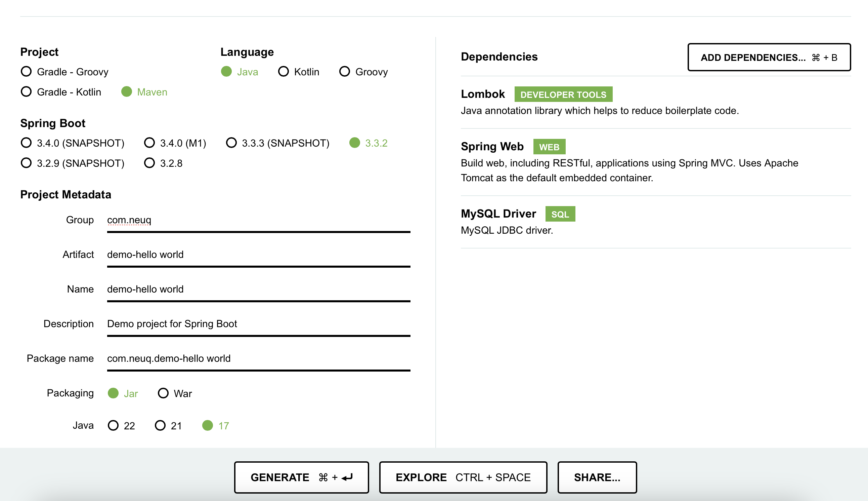Select Spring Boot 3.4.0 (M1)
Viewport: 868px width, 501px height.
click(175, 143)
